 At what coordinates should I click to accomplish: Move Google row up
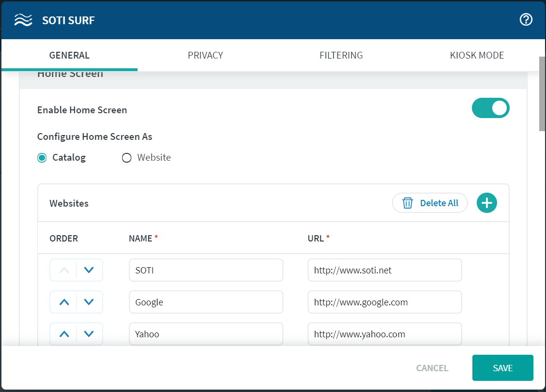[x=64, y=302]
